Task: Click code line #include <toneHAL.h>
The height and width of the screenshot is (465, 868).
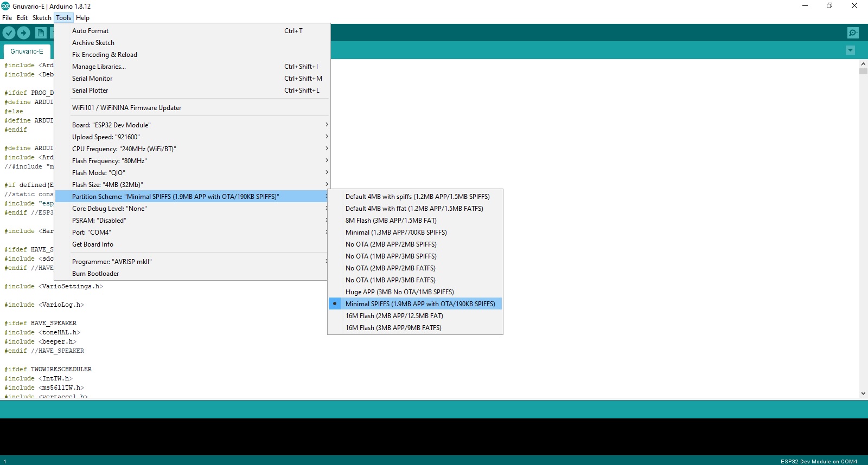Action: click(x=42, y=333)
